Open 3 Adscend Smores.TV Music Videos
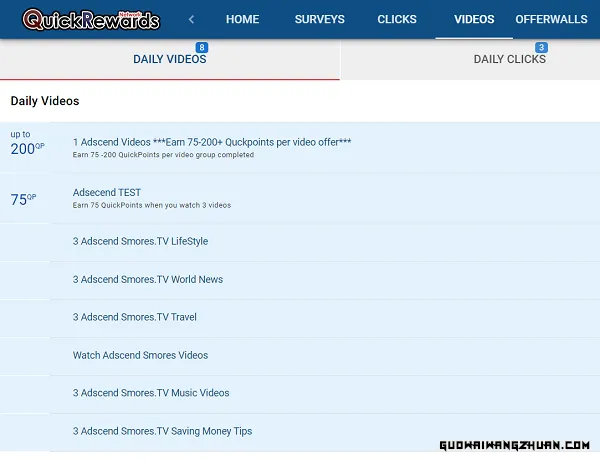The width and height of the screenshot is (600, 460). pyautogui.click(x=151, y=393)
